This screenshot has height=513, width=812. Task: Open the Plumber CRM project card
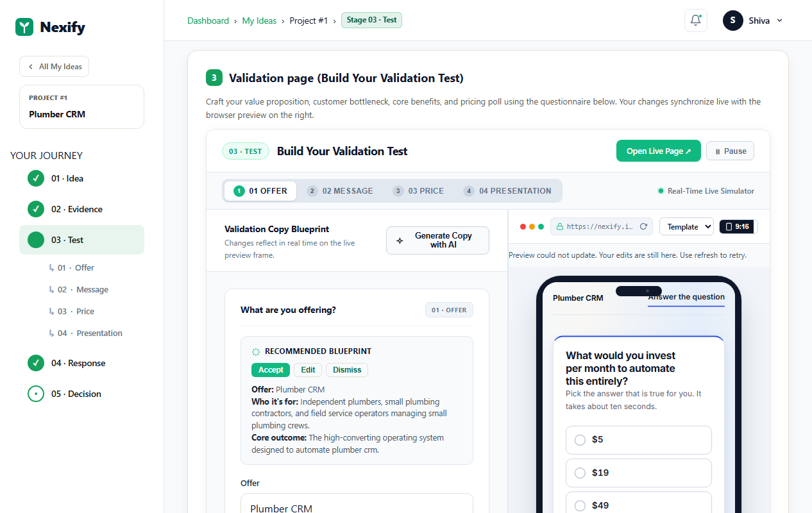[x=81, y=106]
